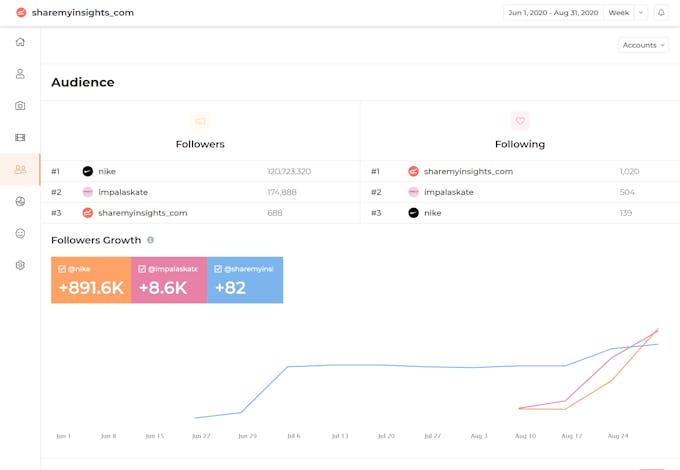The width and height of the screenshot is (680, 470).
Task: Open the Week interval dropdown
Action: click(619, 13)
